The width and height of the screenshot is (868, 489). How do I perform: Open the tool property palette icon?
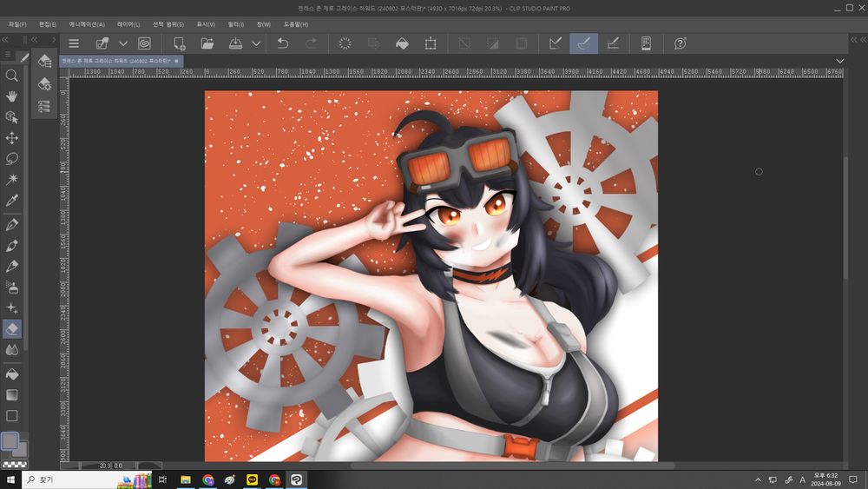pos(45,83)
